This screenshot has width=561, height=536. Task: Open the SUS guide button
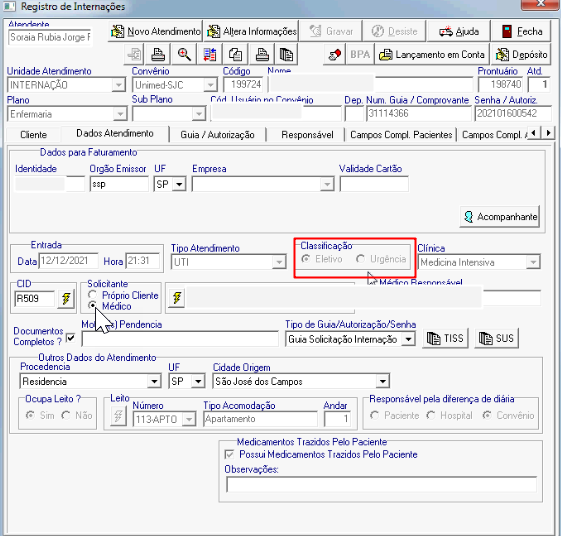point(496,338)
